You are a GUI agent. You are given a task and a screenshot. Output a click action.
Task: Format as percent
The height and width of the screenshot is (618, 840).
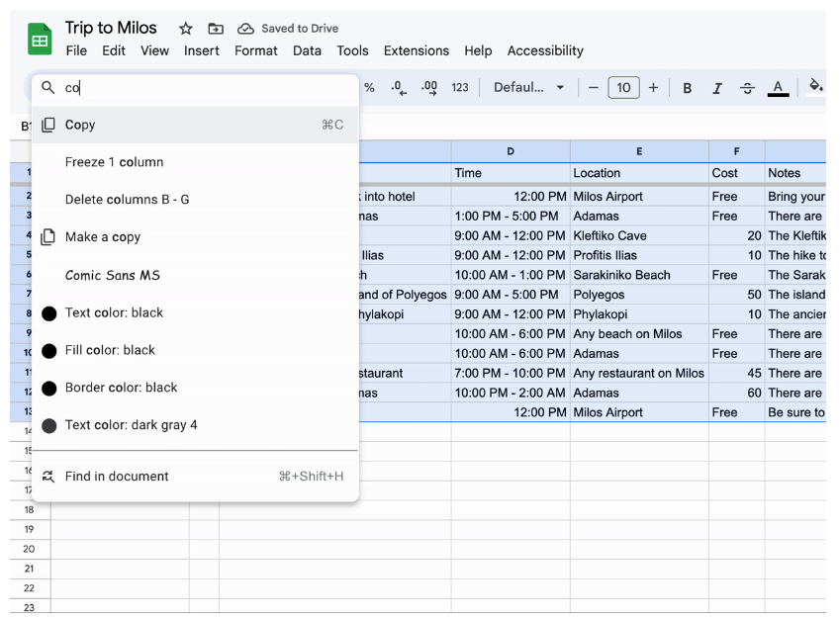pyautogui.click(x=369, y=87)
